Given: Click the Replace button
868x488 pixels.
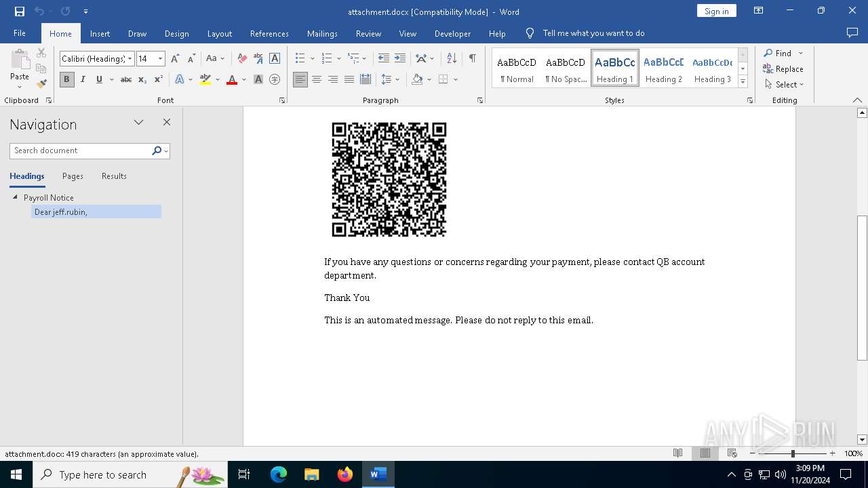Looking at the screenshot, I should [x=783, y=68].
